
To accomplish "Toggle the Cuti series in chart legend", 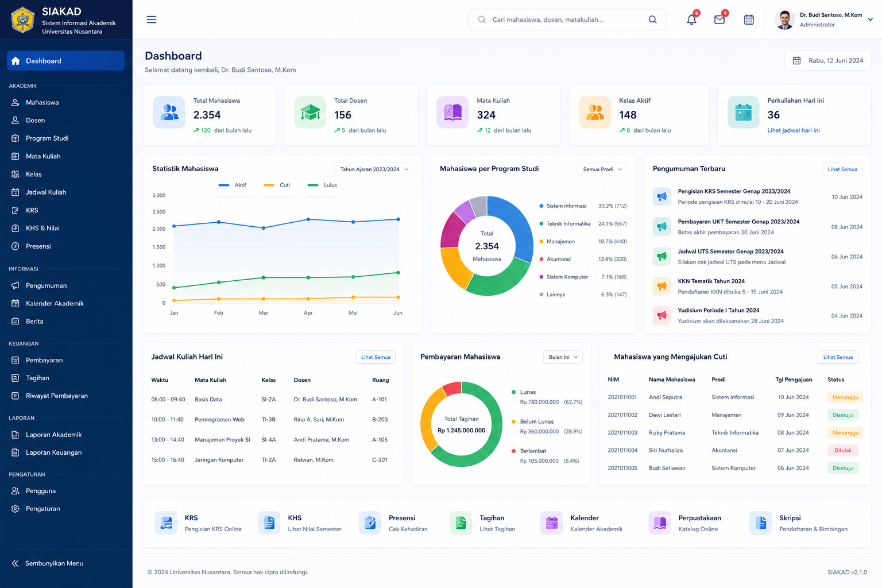I will 277,185.
